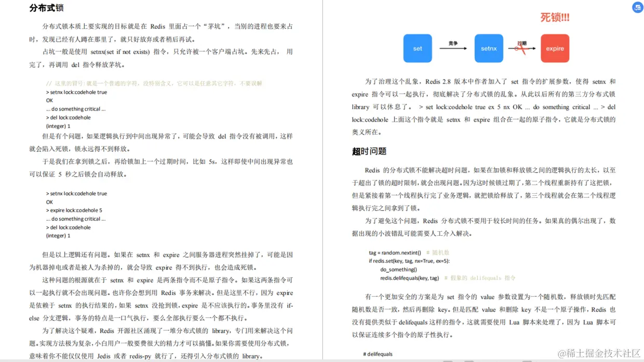Click the paragraph line starting "但是以上逻辑还有问题"
Image resolution: width=644 pixels, height=362 pixels.
[x=167, y=255]
